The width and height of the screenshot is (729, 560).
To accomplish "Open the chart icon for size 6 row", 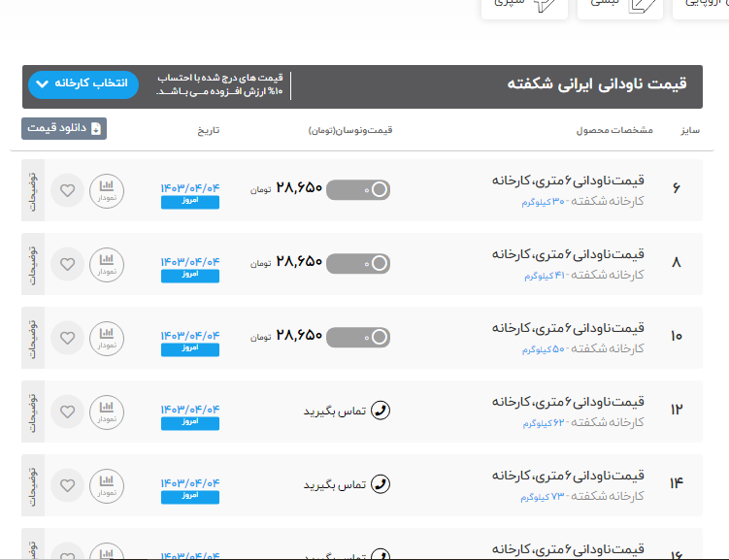I will (107, 190).
